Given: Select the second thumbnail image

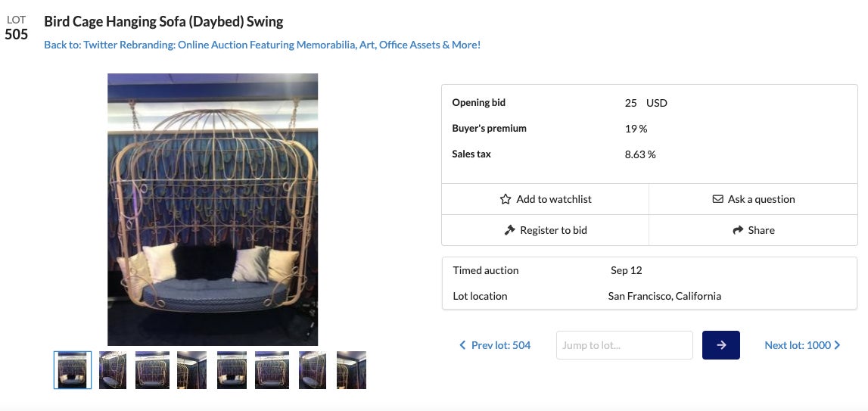Looking at the screenshot, I should 113,370.
